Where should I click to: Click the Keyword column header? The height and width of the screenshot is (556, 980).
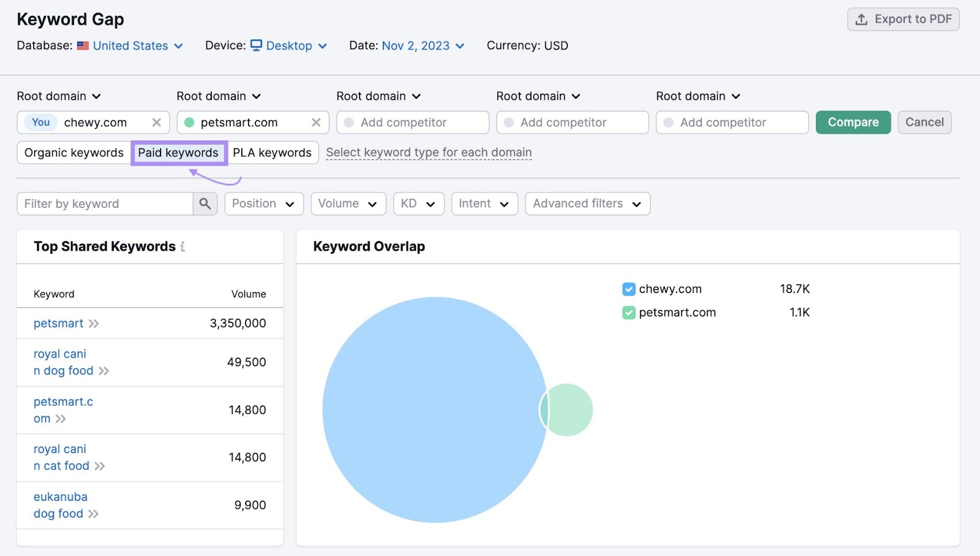tap(54, 294)
